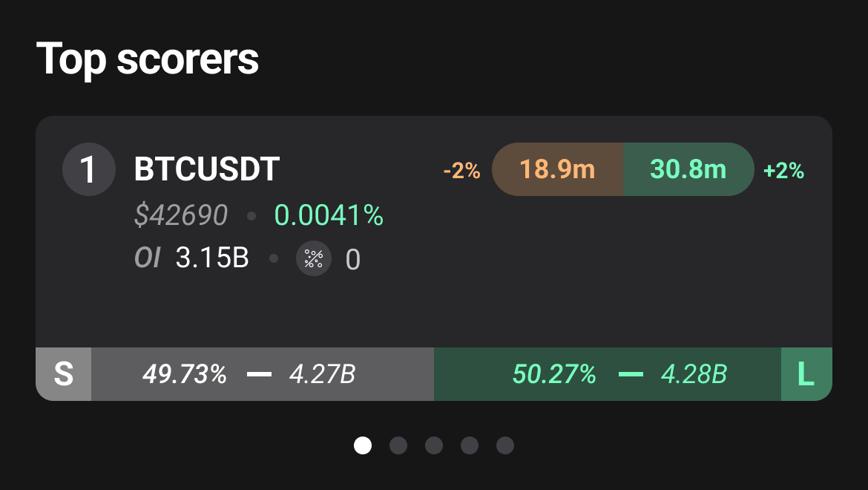Go to the fifth carousel page dot

505,445
